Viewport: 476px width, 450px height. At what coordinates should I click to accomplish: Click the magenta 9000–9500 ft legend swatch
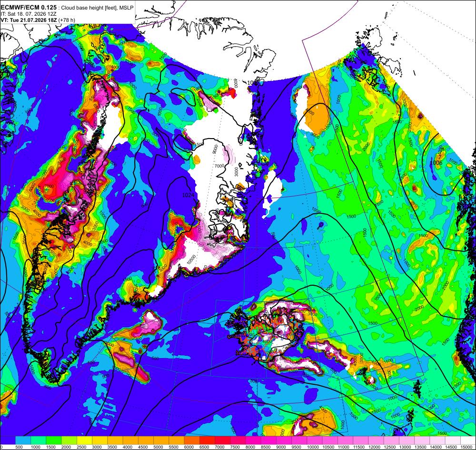point(284,440)
